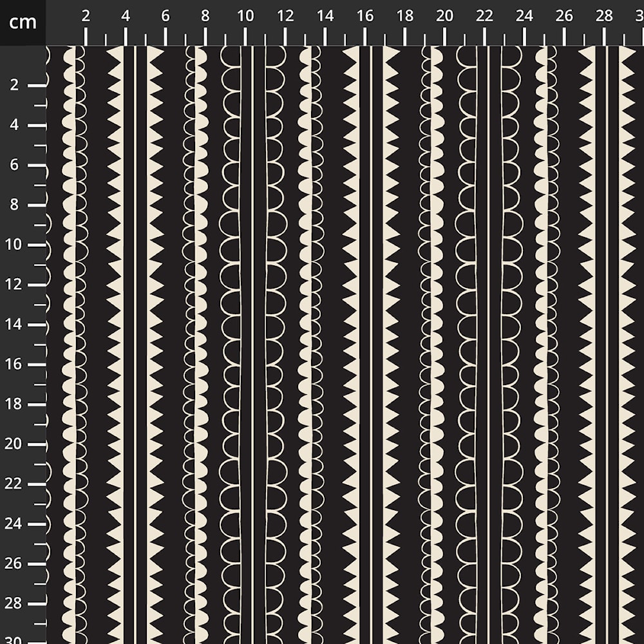This screenshot has height=644, width=644.
Task: Select the 24 mark on the horizontal ruler
Action: coord(524,16)
